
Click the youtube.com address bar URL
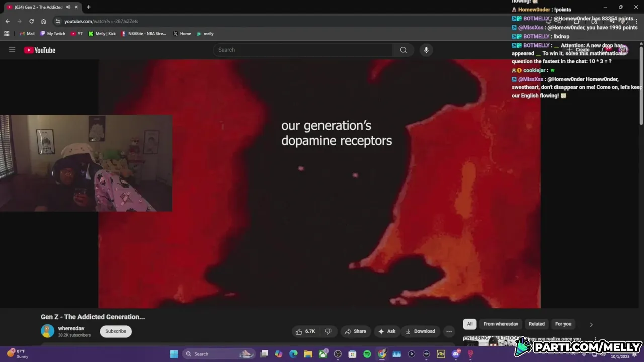[x=101, y=21]
